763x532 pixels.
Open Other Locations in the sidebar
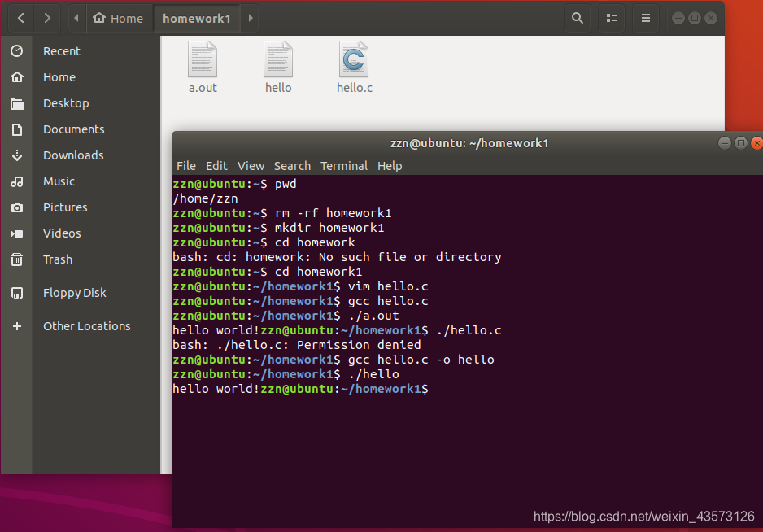86,326
